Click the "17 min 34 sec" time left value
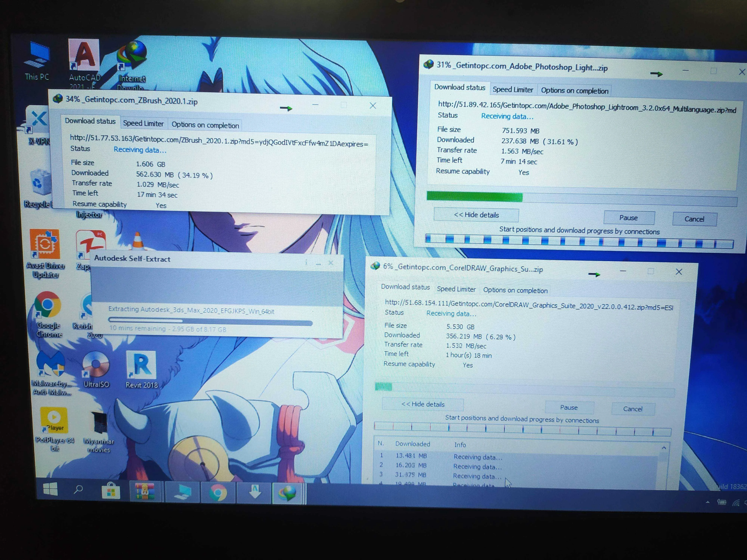The height and width of the screenshot is (560, 747). point(157,195)
